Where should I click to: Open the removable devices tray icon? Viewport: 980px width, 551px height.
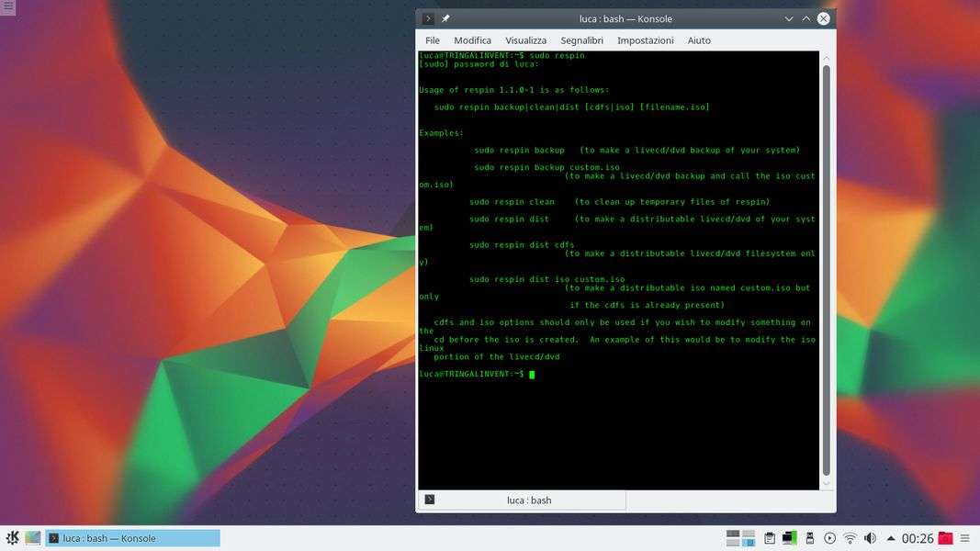809,538
